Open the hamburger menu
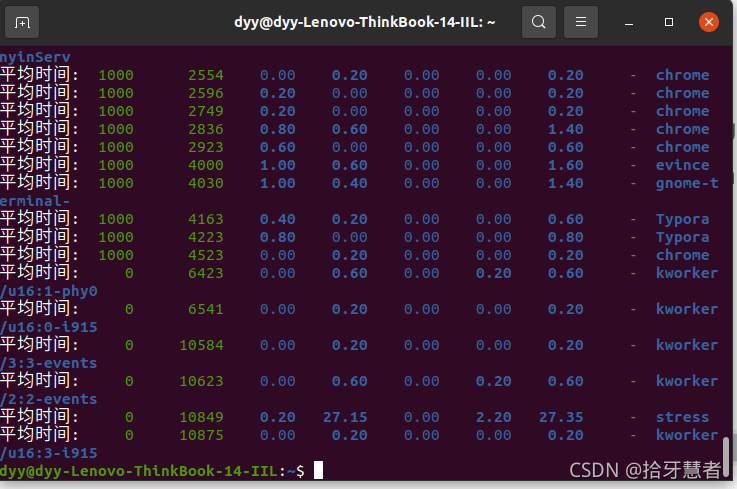Screen dimensions: 737x489 pyautogui.click(x=581, y=22)
